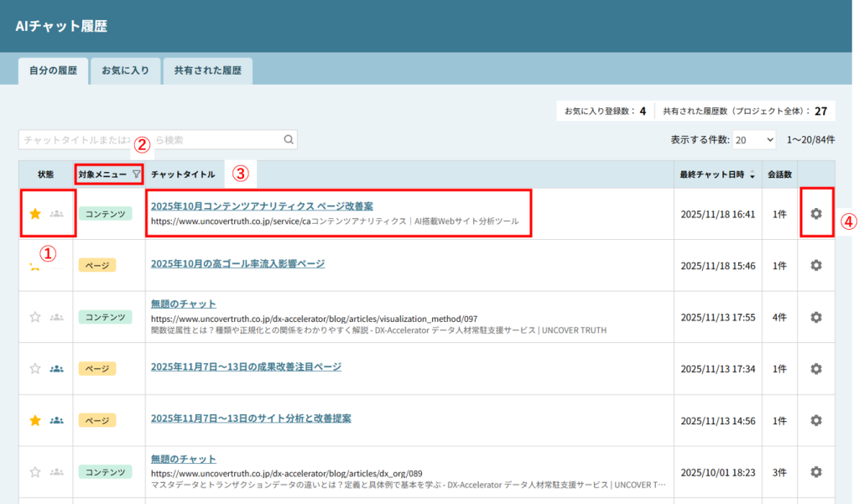Screen dimensions: 859x504
Task: Click share icon on 2025年11月7日〜13日のサイト分析と改善提案 row
Action: 57,420
